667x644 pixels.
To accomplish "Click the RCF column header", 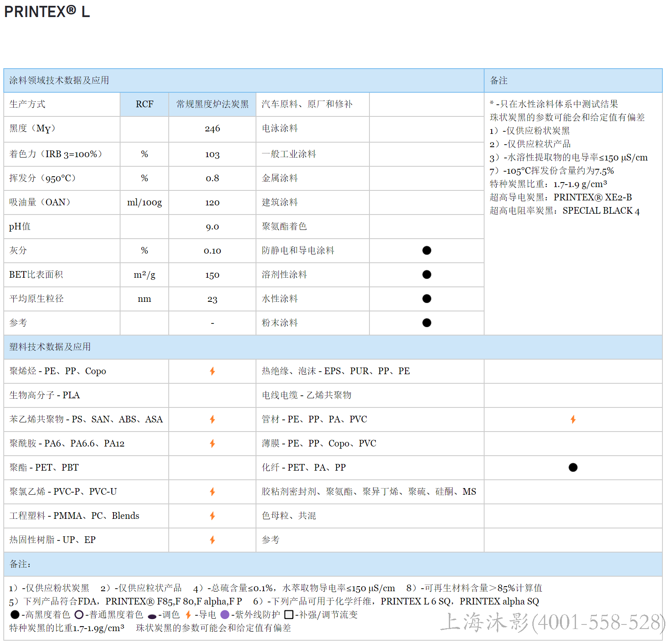I will click(x=144, y=104).
